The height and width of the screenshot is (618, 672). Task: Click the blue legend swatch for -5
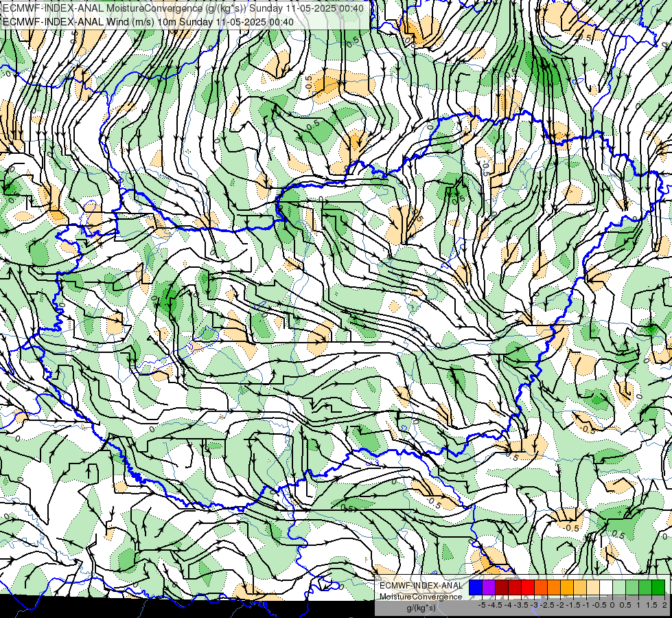(476, 587)
